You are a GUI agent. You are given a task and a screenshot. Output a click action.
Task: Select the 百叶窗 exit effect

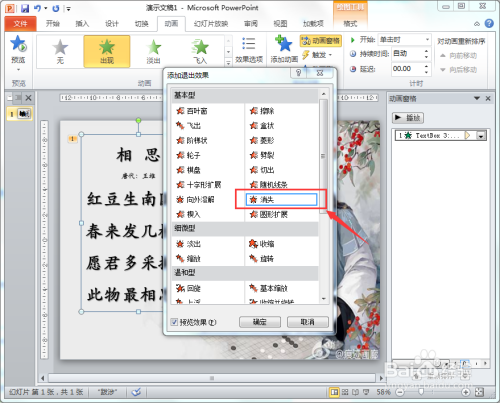tap(192, 111)
